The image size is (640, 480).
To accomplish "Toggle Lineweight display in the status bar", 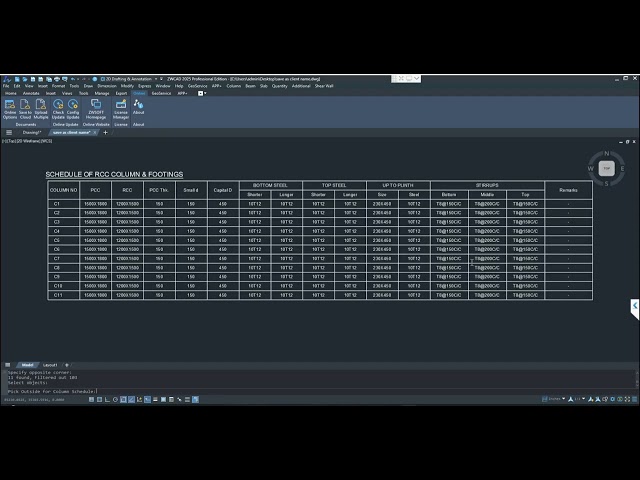I will tap(155, 399).
